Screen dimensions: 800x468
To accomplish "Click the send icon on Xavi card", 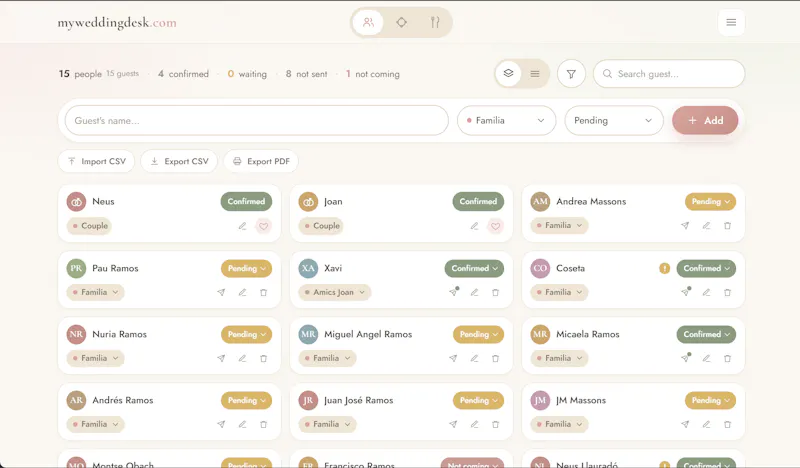I will click(453, 292).
